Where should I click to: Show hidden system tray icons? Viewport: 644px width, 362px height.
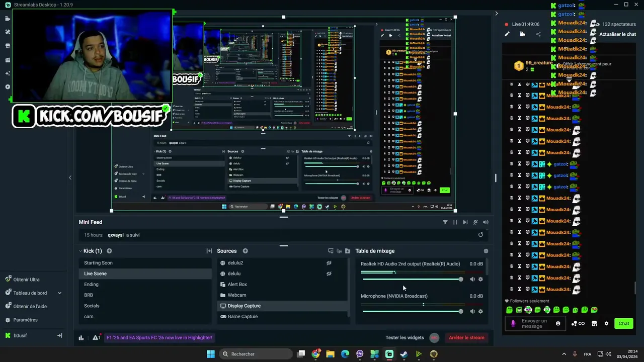pos(563,354)
